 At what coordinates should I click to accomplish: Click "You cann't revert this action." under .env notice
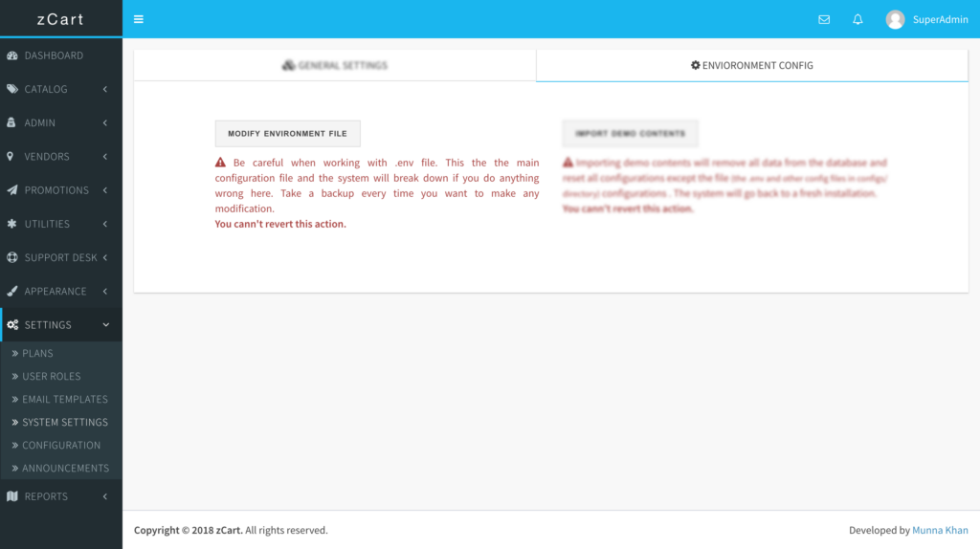click(x=280, y=224)
